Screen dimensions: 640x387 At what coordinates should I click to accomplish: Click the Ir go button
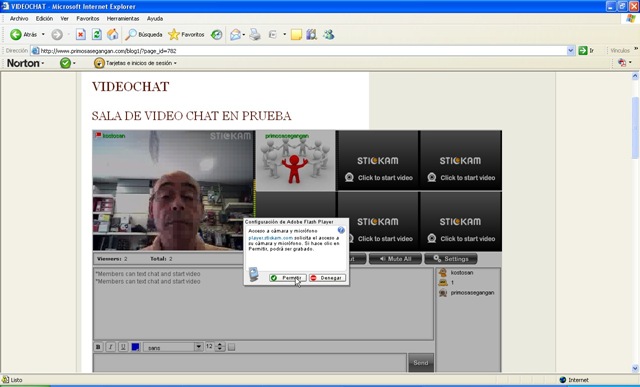pyautogui.click(x=586, y=51)
